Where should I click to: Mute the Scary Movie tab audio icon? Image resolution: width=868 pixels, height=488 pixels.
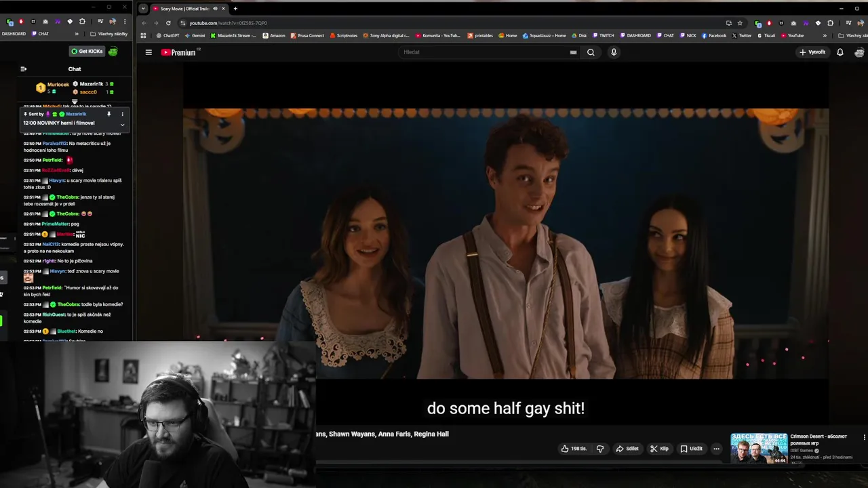(216, 9)
